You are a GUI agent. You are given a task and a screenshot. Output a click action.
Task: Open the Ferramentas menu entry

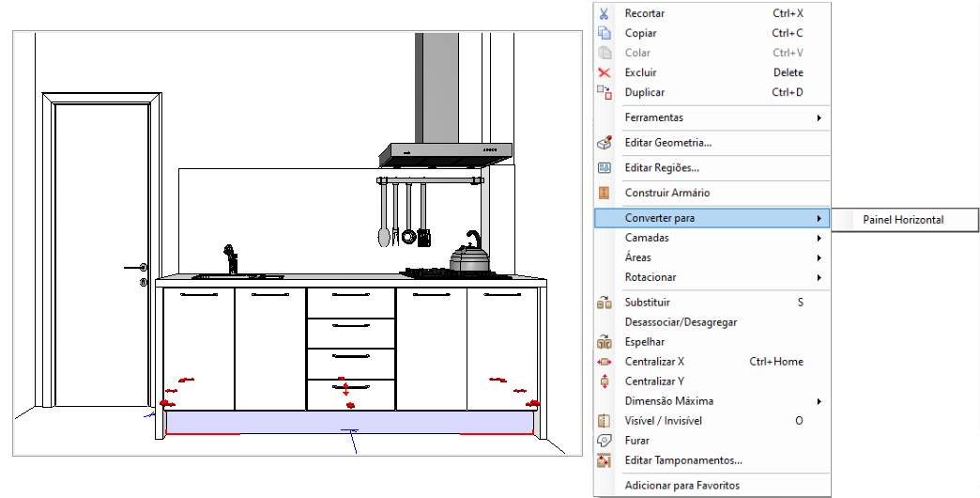[x=712, y=117]
